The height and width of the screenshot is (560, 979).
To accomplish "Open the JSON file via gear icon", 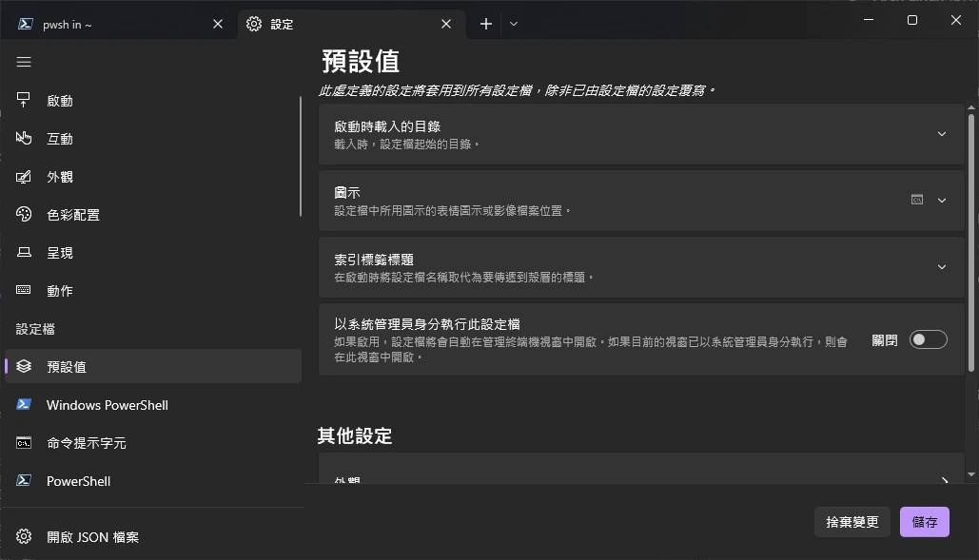I will point(25,537).
